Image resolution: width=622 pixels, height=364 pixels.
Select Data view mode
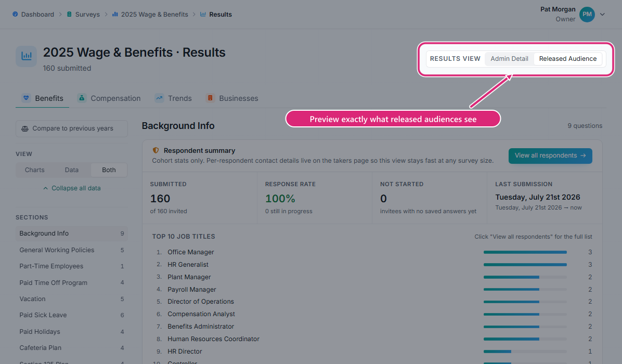[71, 170]
